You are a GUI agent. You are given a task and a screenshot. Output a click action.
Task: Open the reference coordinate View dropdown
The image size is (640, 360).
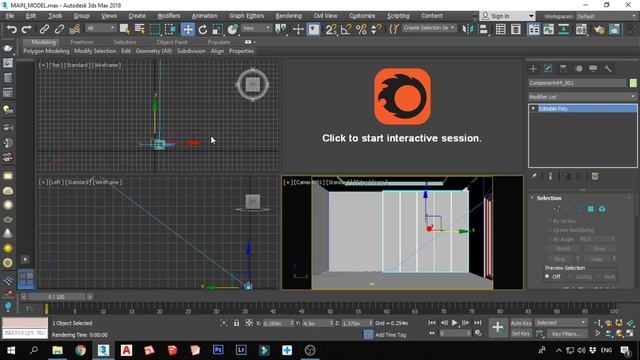[x=256, y=28]
